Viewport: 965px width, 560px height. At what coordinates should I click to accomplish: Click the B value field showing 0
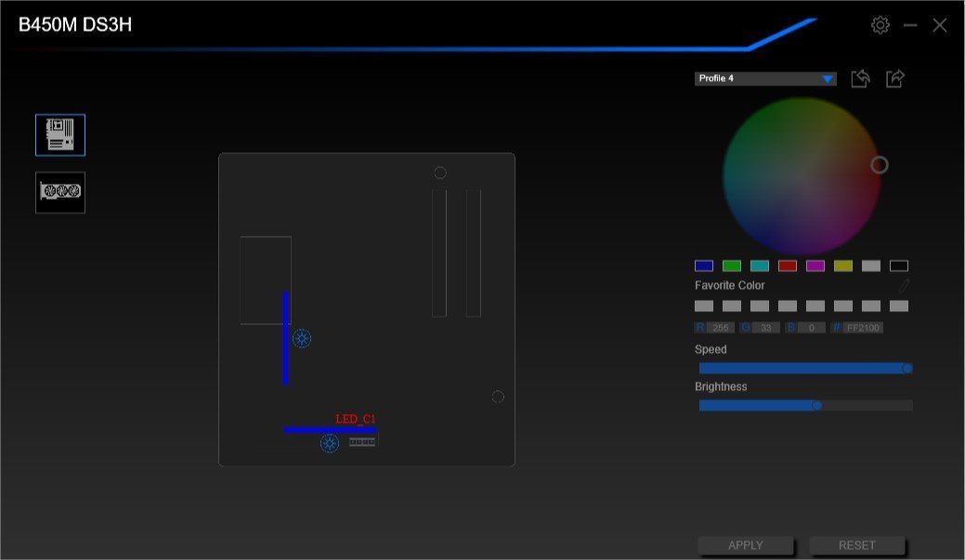811,328
